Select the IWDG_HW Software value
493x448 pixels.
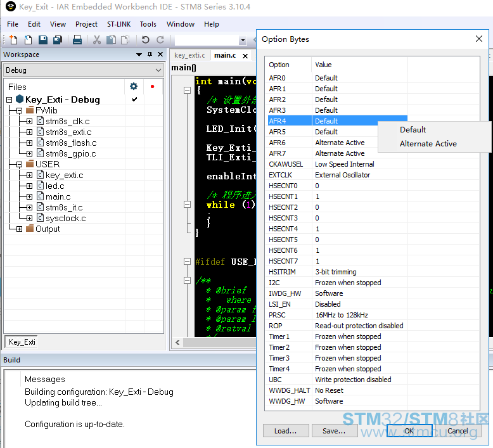pos(329,293)
